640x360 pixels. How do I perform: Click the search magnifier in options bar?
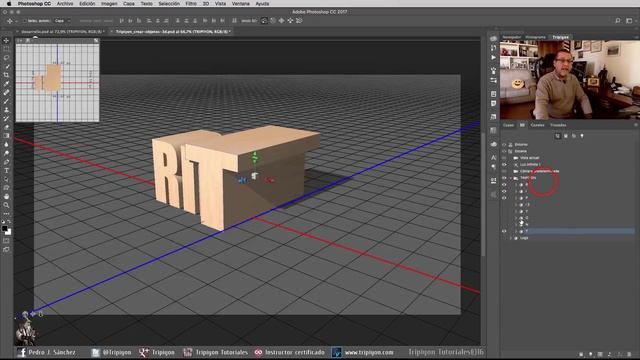618,20
